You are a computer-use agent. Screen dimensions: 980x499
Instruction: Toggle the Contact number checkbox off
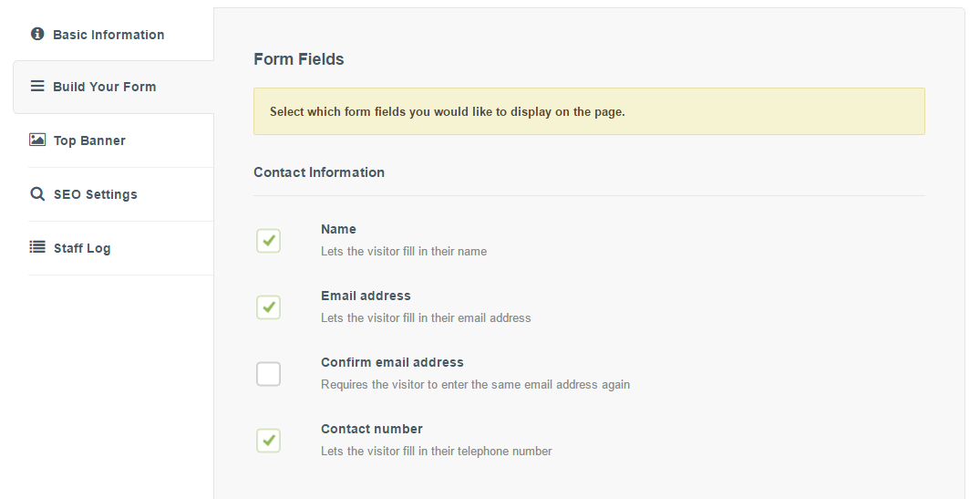(268, 441)
